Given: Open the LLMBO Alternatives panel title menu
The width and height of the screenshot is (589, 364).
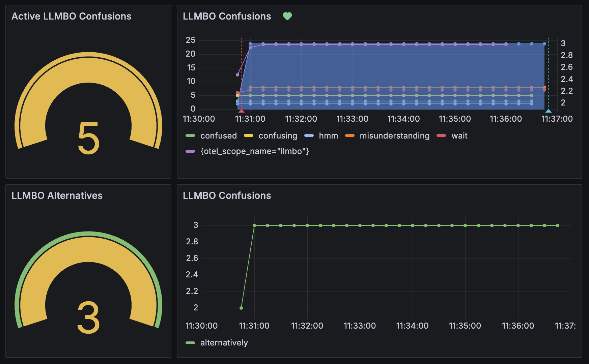Looking at the screenshot, I should (57, 195).
